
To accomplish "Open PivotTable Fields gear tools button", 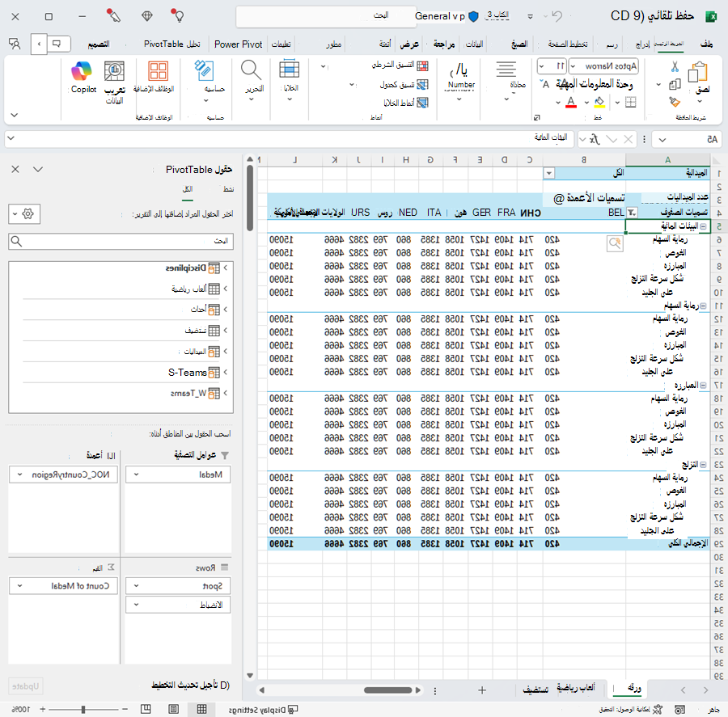I will pyautogui.click(x=24, y=214).
